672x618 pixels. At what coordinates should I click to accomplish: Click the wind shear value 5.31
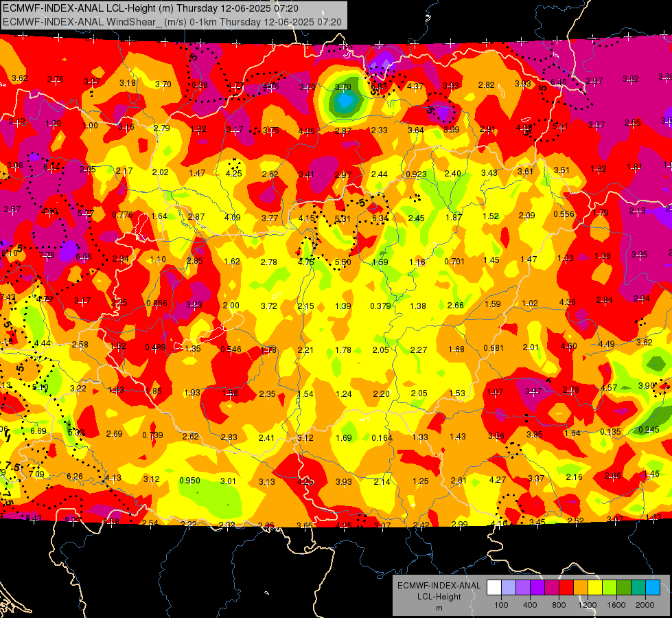tap(343, 219)
